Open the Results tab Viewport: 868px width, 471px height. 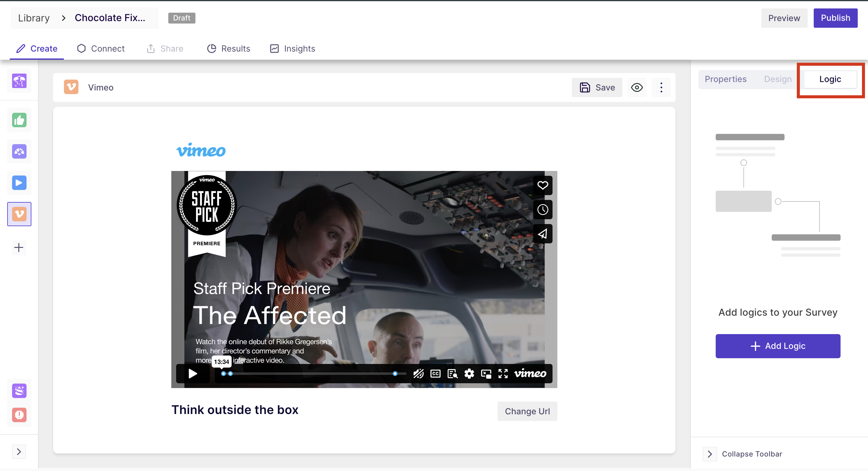228,49
